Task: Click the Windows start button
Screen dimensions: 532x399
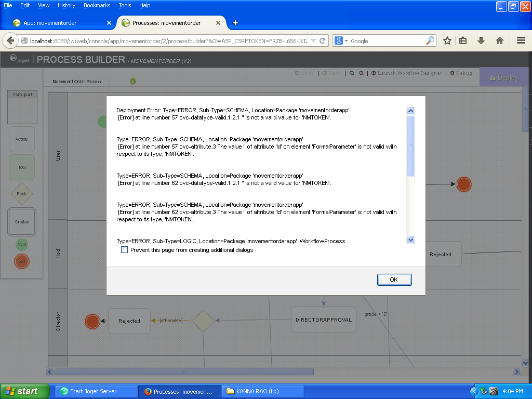Action: 24,391
